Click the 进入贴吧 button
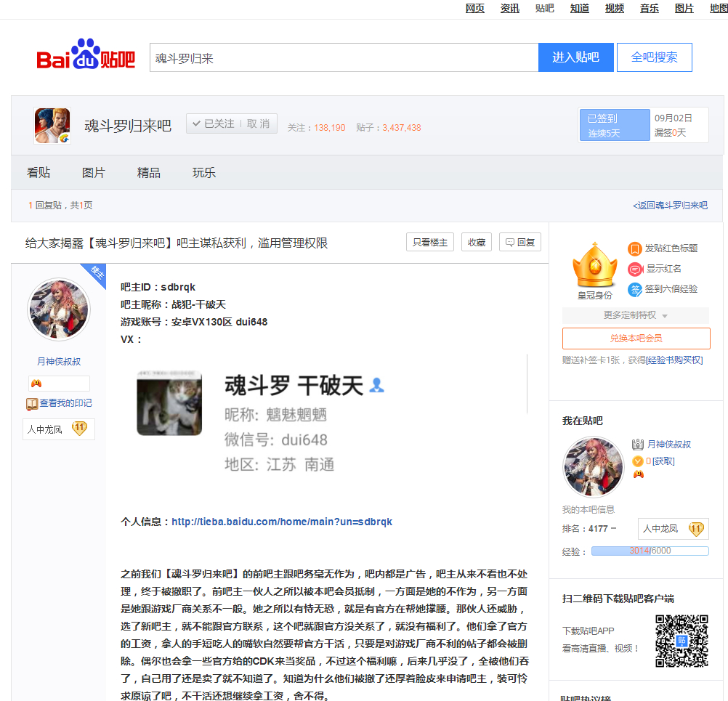 pos(575,57)
